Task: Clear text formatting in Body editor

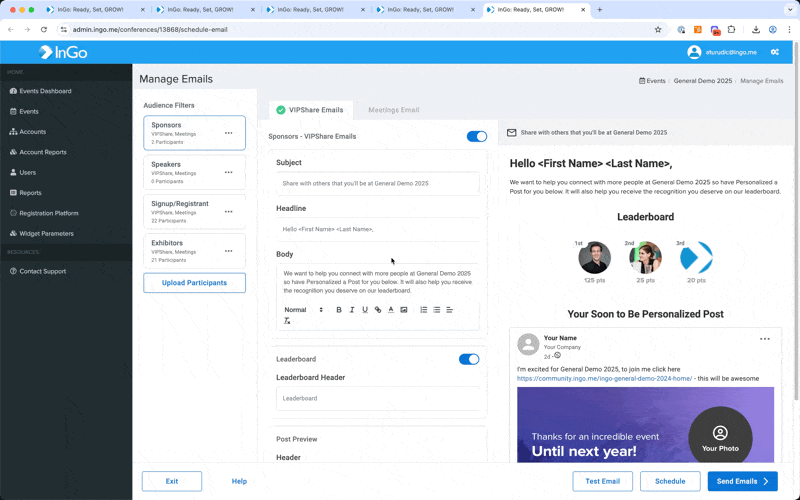Action: [287, 321]
